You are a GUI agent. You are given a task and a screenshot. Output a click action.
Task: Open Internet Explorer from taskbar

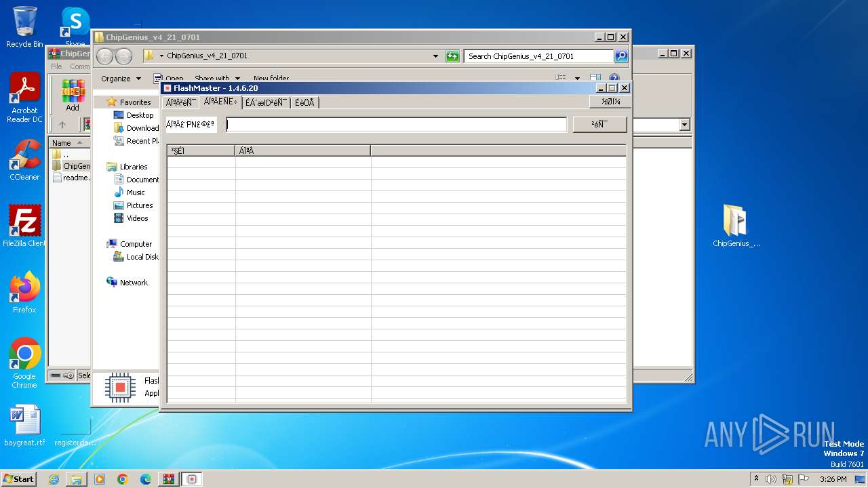(x=54, y=479)
